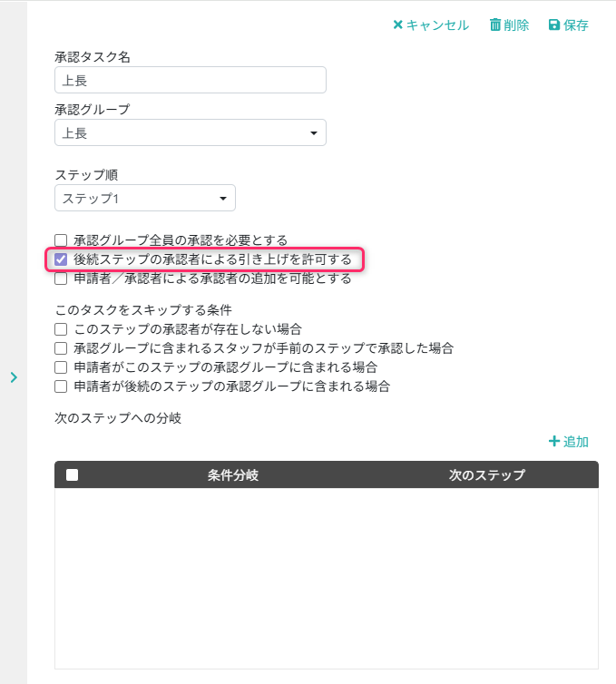Check 申請者が後続のステップの承認グループに含まれる場合
The height and width of the screenshot is (684, 616).
click(x=61, y=386)
